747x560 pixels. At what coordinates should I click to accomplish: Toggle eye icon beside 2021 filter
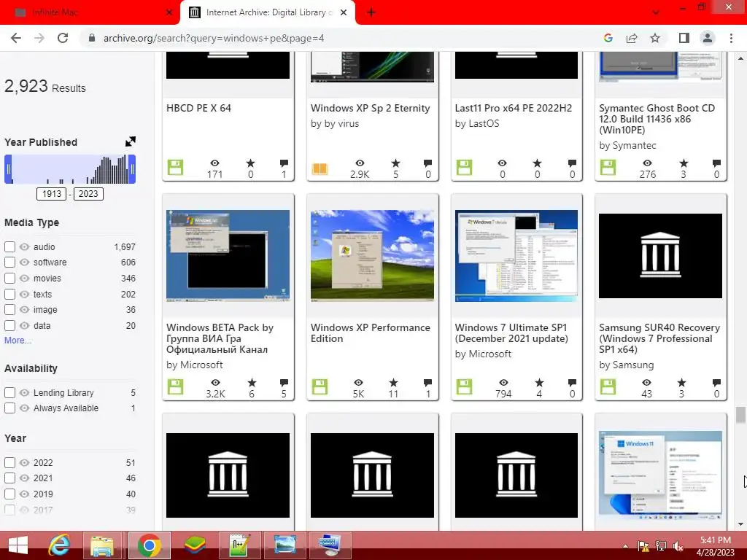pos(24,478)
